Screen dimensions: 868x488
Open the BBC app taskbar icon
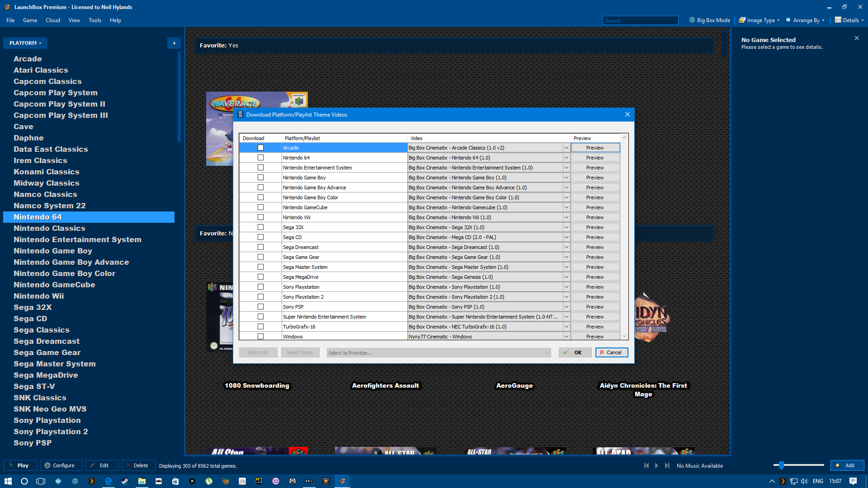click(x=309, y=481)
